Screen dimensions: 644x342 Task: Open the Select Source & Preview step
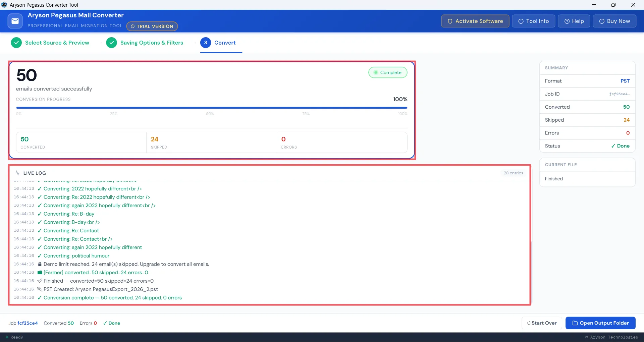tap(50, 43)
